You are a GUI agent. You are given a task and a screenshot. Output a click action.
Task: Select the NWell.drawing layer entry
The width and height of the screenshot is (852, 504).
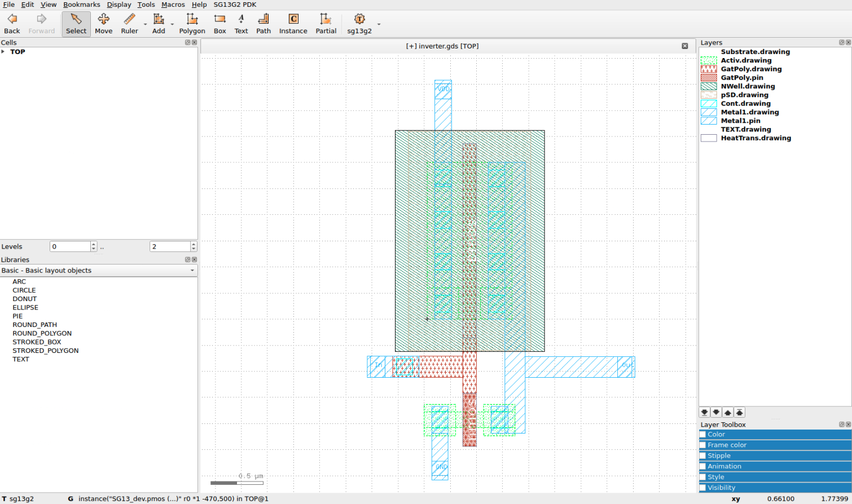pyautogui.click(x=748, y=86)
